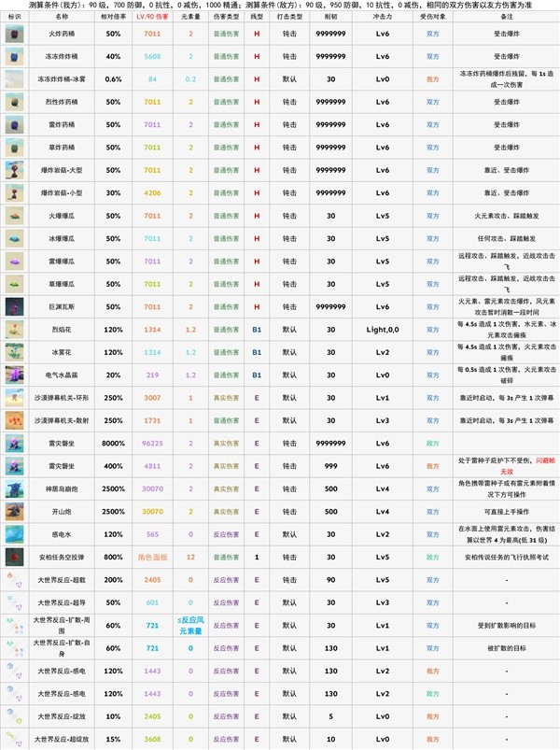560x750 pixels.
Task: Click the 冲击力 column header
Action: [383, 16]
